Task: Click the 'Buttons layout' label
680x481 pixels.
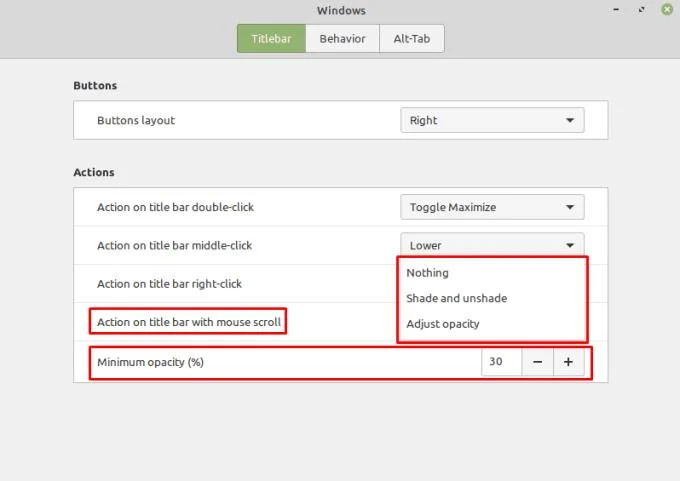Action: click(136, 120)
